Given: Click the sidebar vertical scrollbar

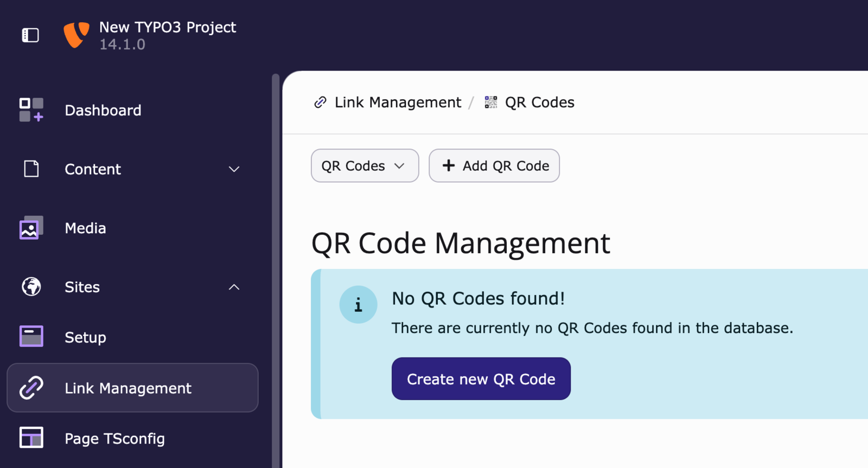Looking at the screenshot, I should [276, 271].
